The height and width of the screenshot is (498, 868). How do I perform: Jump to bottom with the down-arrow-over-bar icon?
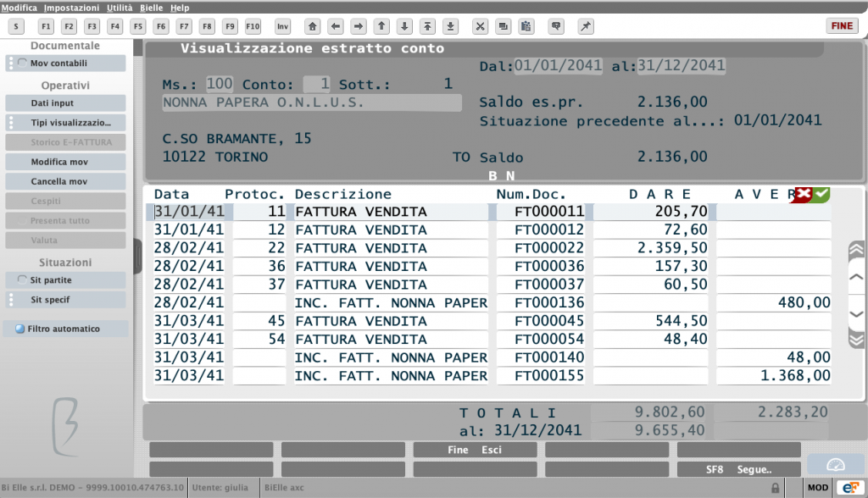[451, 26]
